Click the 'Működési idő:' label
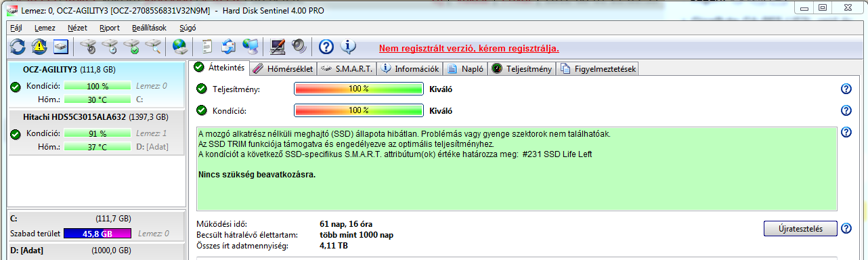 [221, 224]
